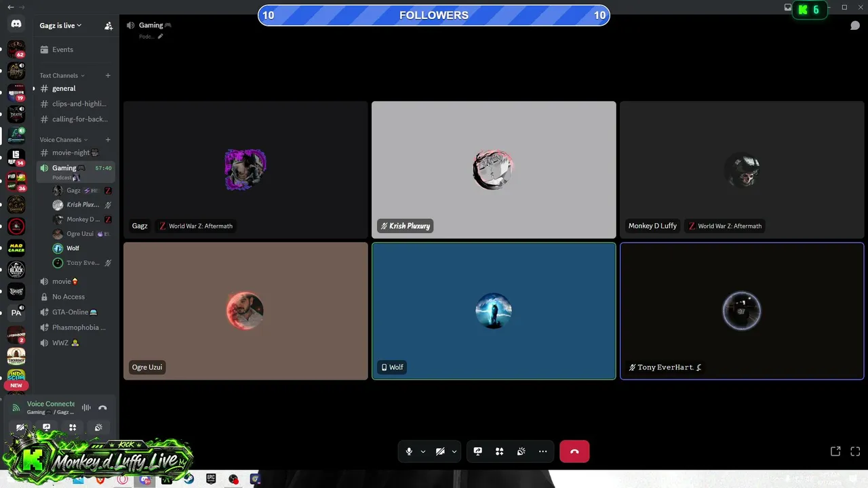Turn on camera in the center call bar
Image resolution: width=868 pixels, height=488 pixels.
click(440, 451)
